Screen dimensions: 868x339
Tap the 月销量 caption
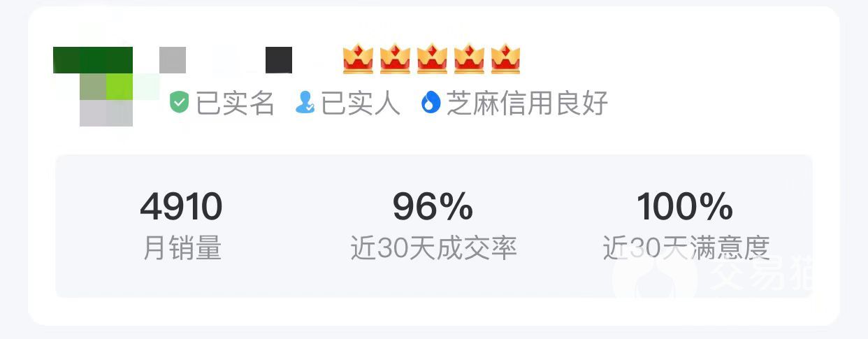(182, 248)
